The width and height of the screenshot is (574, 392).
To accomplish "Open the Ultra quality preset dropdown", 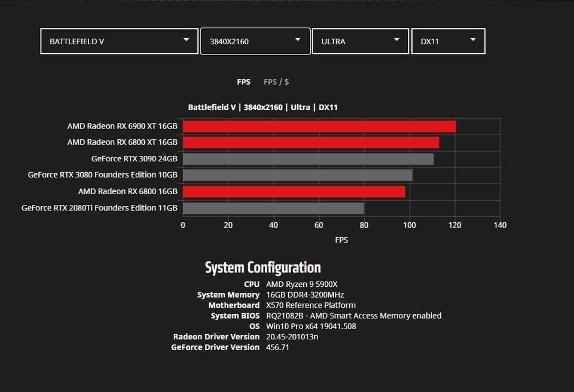I will click(361, 41).
